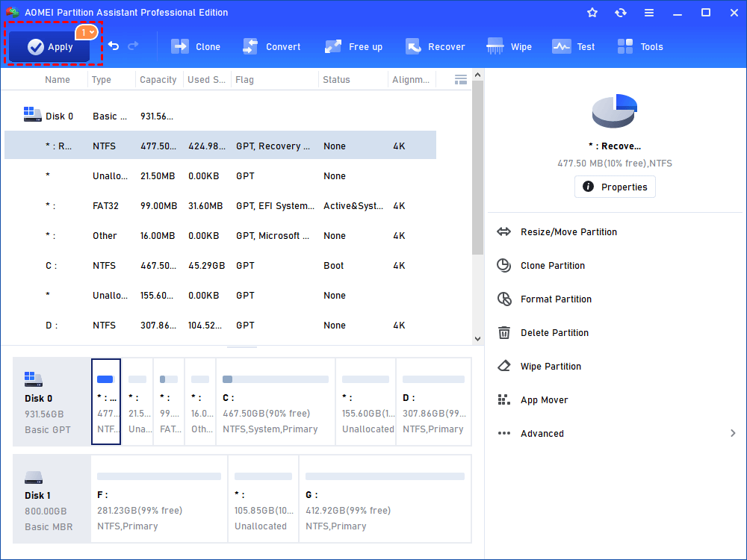Select the 477 NTFS recovery block in disk map

[x=106, y=402]
